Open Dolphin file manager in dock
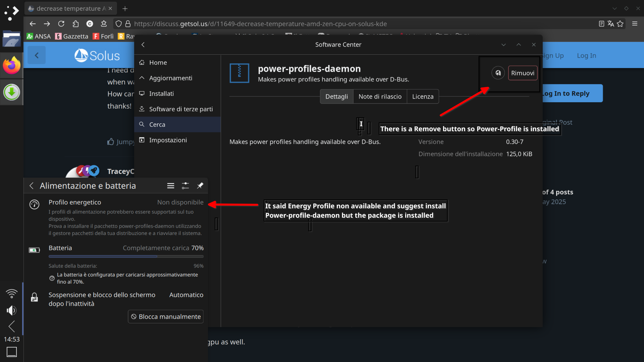The height and width of the screenshot is (362, 644). pos(12,39)
